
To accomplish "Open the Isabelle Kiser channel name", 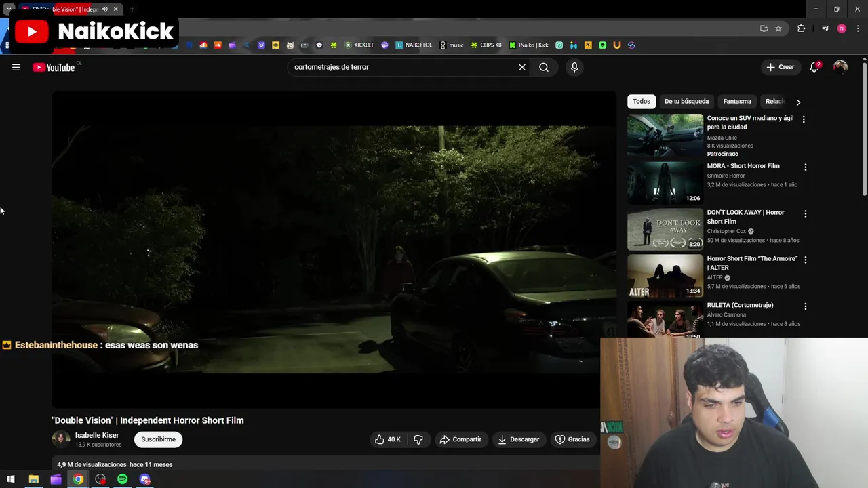I will (97, 435).
